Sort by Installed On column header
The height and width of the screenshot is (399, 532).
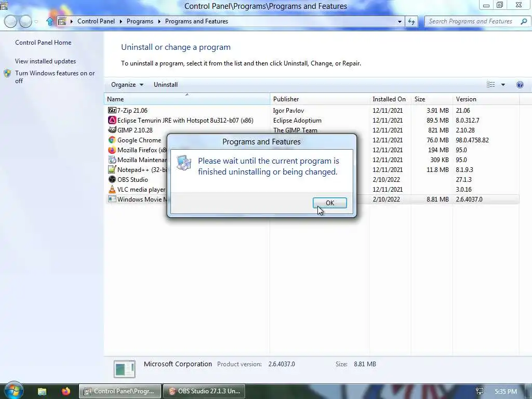pos(390,99)
